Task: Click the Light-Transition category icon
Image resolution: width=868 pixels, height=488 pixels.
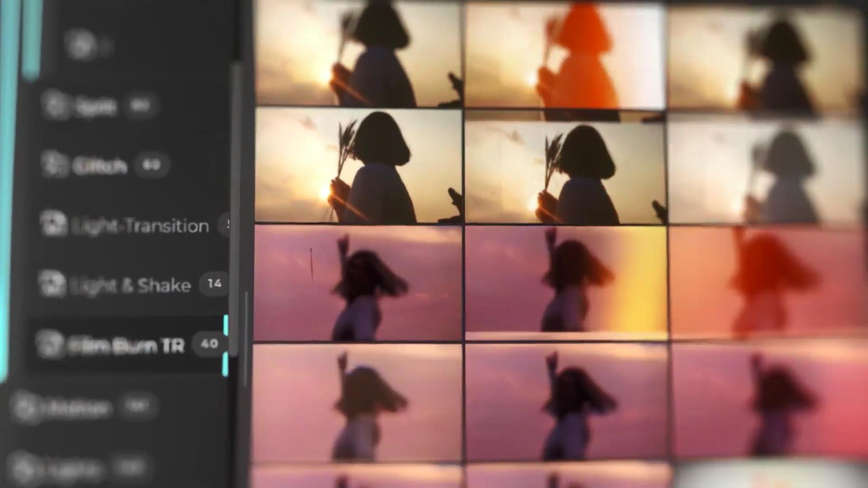Action: click(53, 224)
